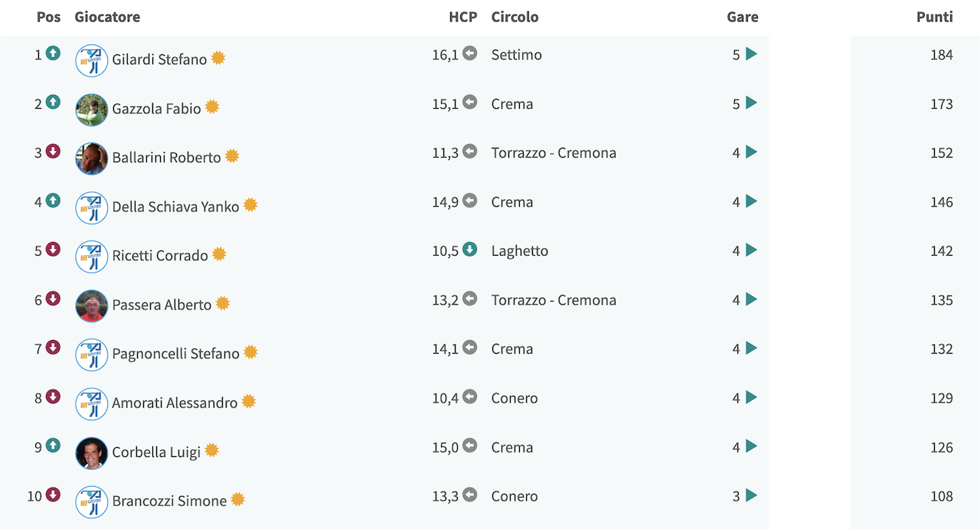This screenshot has height=529, width=980.
Task: Click the up arrow next to position 1
Action: pos(53,53)
